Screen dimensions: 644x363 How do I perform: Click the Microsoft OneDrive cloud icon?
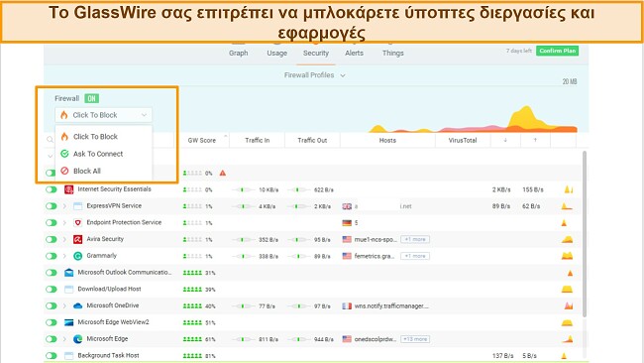pos(77,305)
